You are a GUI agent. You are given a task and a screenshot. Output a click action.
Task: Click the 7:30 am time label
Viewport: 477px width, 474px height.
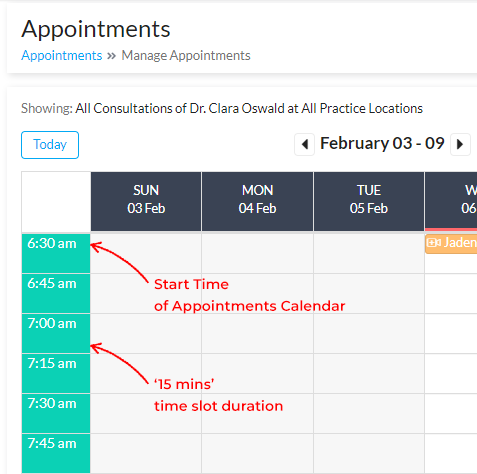[x=52, y=403]
